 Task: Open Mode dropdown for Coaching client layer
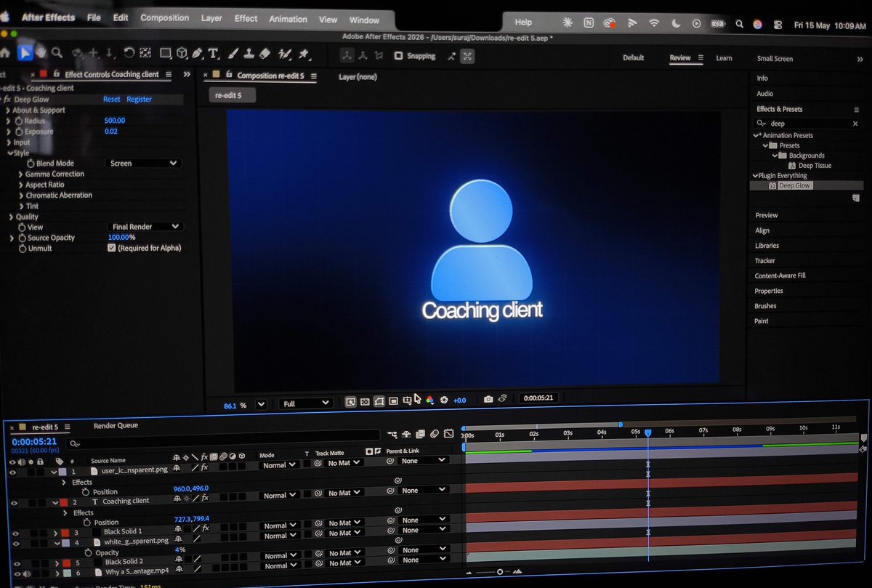coord(280,496)
